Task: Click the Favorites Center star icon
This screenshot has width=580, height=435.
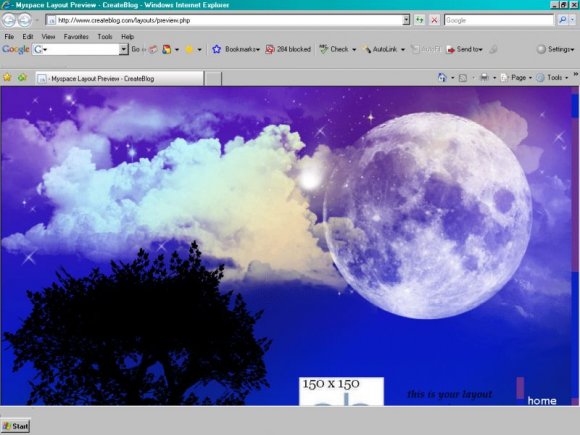Action: pos(7,77)
